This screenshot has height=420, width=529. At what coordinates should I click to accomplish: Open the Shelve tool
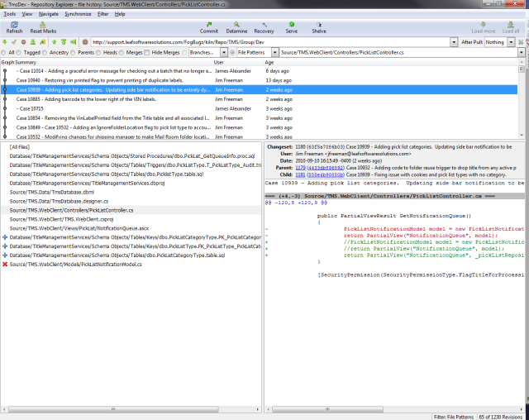(x=319, y=27)
